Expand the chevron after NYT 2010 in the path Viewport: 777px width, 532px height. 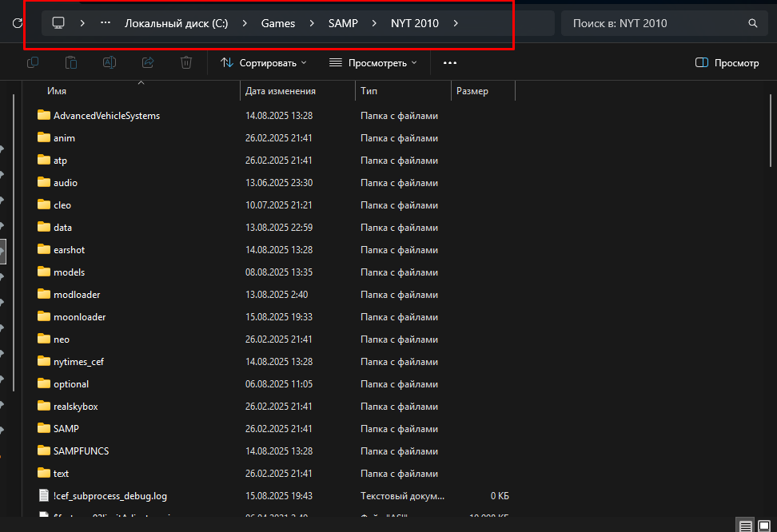click(456, 23)
